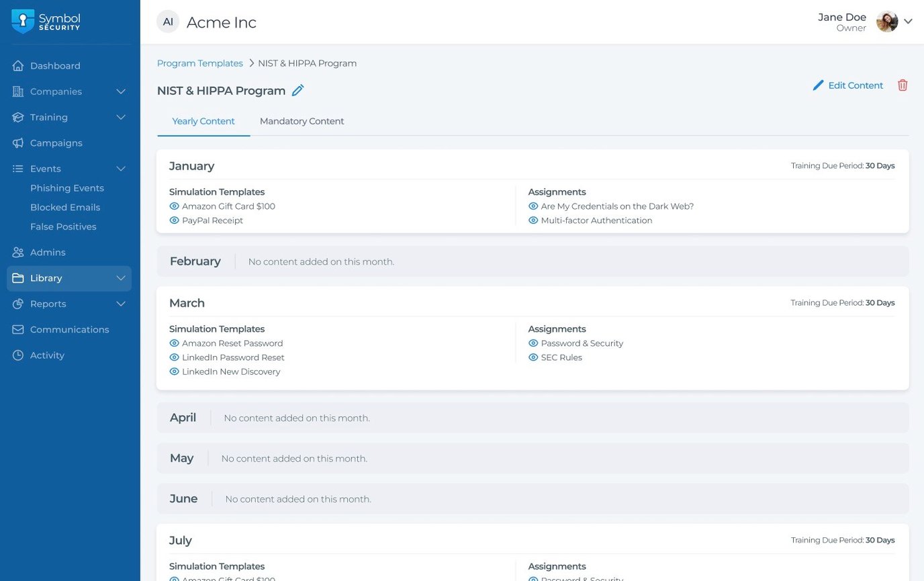Image resolution: width=924 pixels, height=581 pixels.
Task: Preview the Amazon Gift Card $100 template
Action: (175, 206)
